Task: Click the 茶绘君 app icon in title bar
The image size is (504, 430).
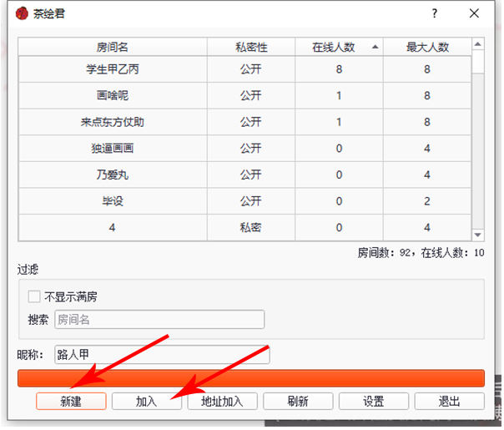Action: tap(22, 13)
